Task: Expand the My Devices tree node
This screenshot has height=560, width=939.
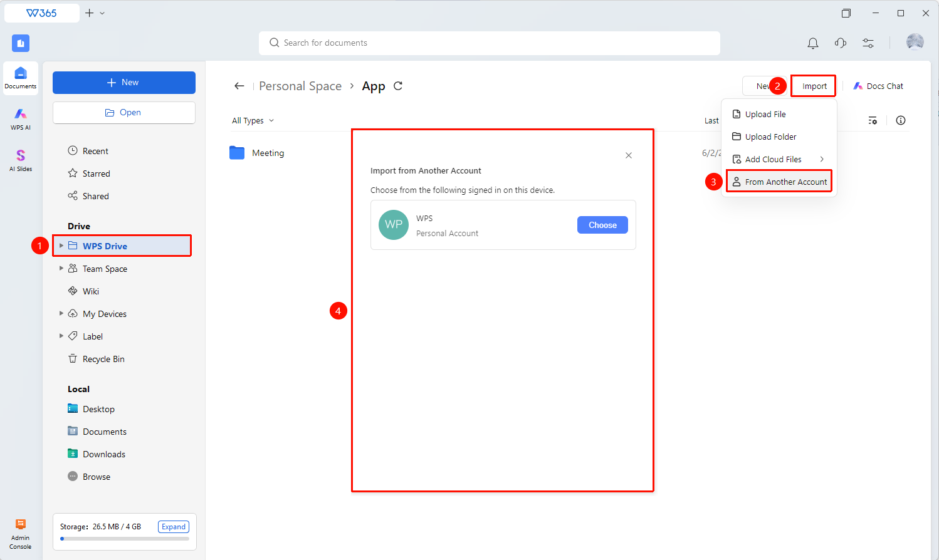Action: pos(61,313)
